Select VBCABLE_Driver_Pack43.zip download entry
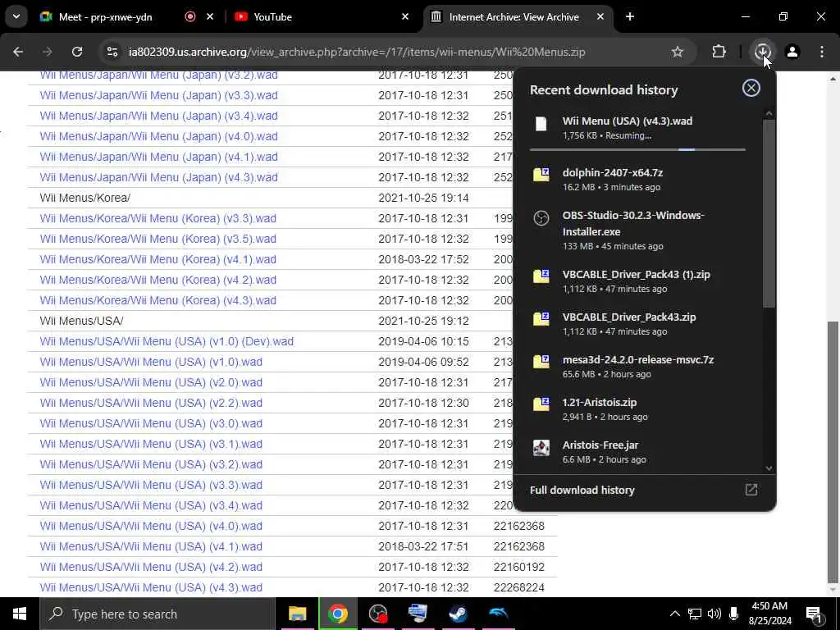This screenshot has height=630, width=840. 637,323
